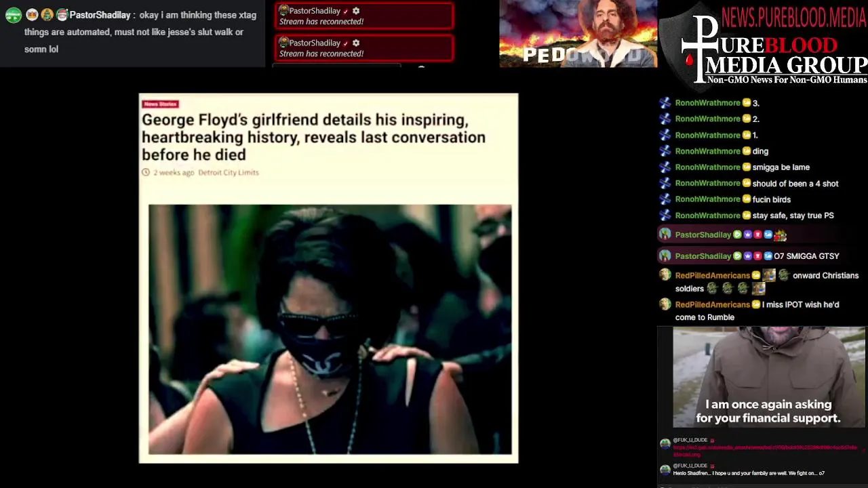Click the RedPilledAmericans avatar on the 'onward Christians' message
Viewport: 868px width, 488px height.
665,275
